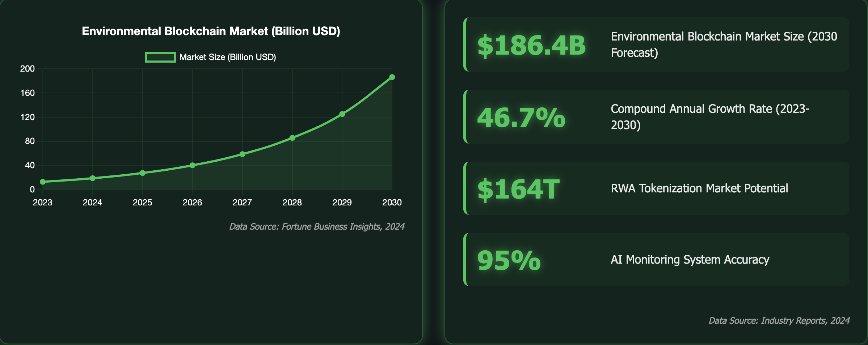Image resolution: width=868 pixels, height=345 pixels.
Task: Select the 2026 data point on the curve
Action: 193,165
